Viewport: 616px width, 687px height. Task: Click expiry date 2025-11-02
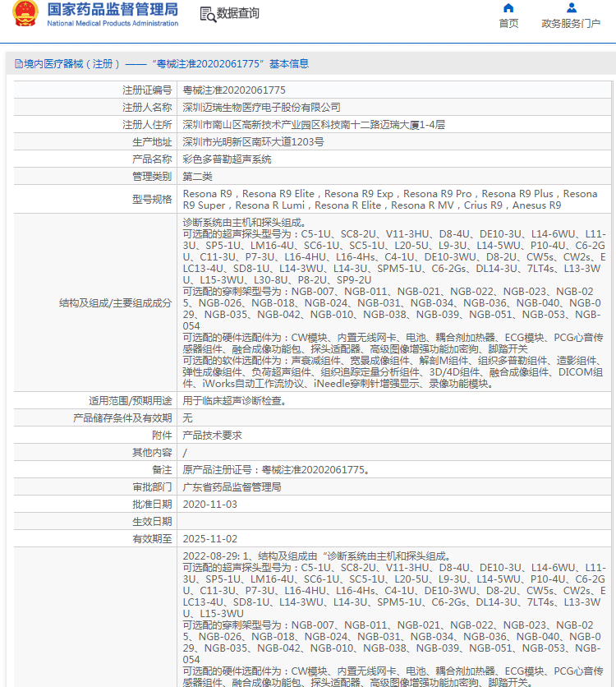209,539
